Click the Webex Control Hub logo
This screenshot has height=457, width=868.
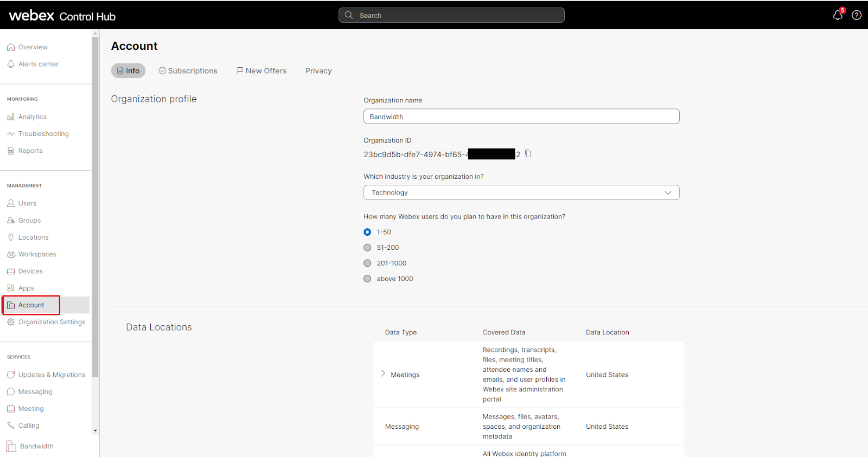(x=62, y=16)
